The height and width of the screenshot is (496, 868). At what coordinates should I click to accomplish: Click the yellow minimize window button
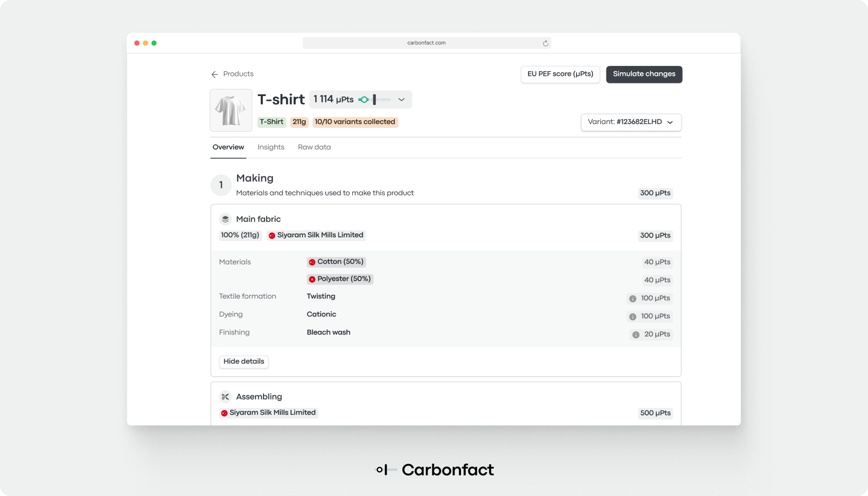click(145, 43)
